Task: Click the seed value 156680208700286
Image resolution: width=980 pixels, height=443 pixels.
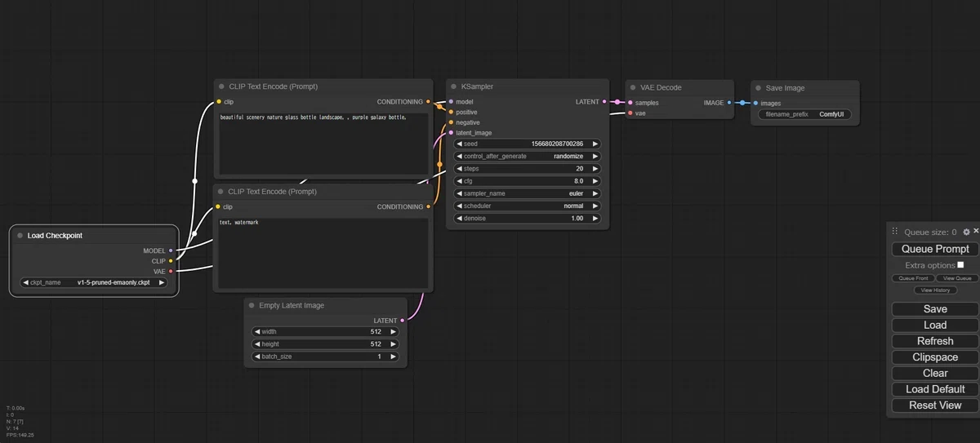Action: [557, 144]
